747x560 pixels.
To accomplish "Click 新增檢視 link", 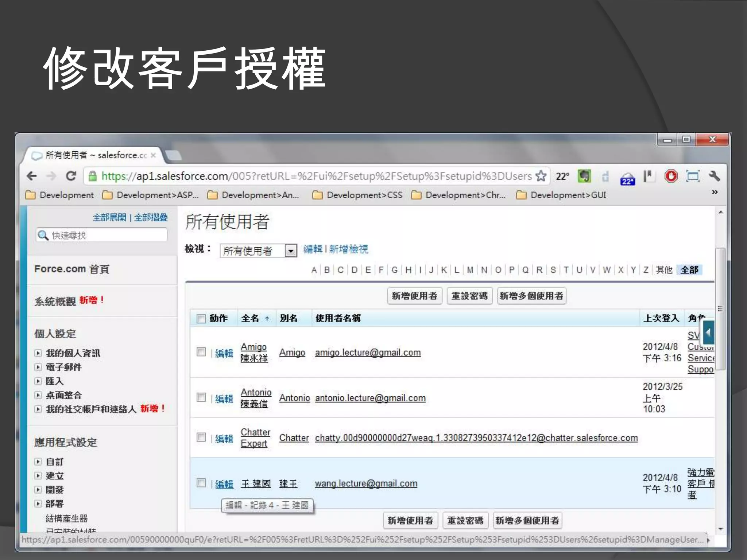I will click(x=349, y=249).
